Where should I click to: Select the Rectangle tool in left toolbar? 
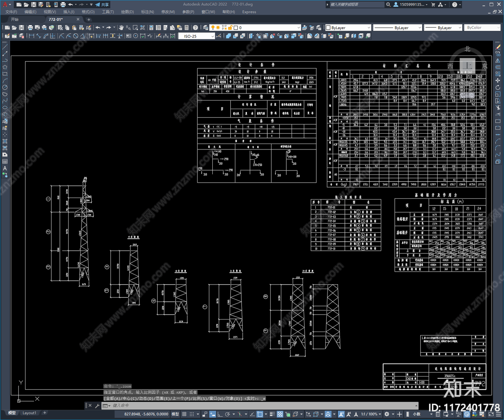[5, 74]
